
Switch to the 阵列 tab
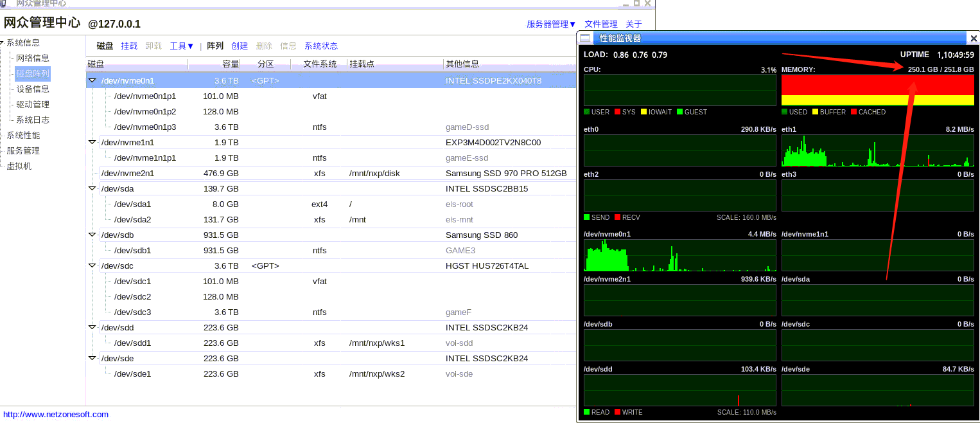coord(215,46)
